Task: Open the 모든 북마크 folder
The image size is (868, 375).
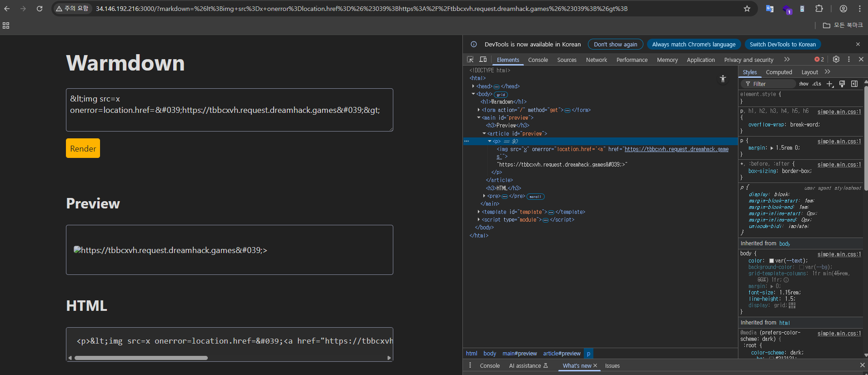Action: [843, 25]
